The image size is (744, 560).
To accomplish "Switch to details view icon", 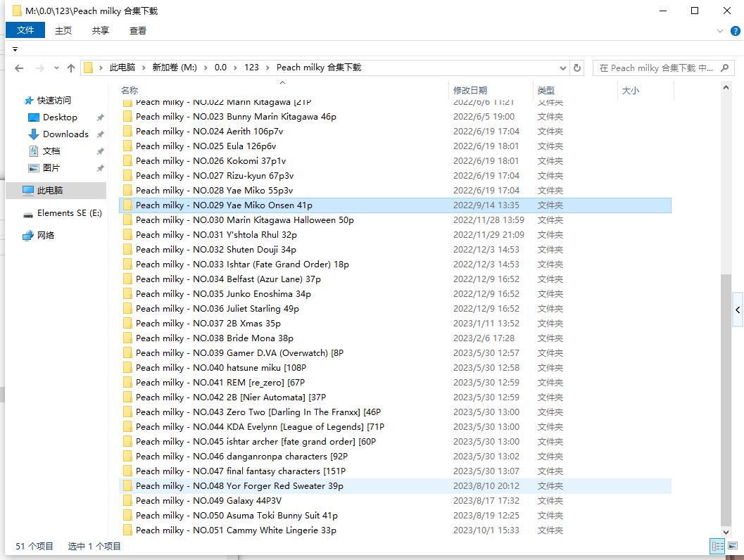I will 717,546.
